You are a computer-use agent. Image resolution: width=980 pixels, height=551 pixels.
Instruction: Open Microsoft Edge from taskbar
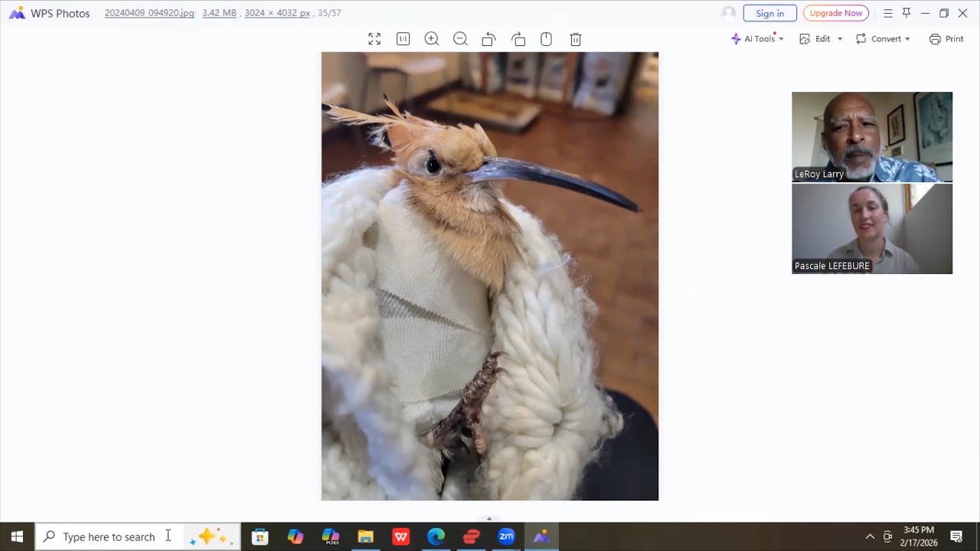(436, 536)
